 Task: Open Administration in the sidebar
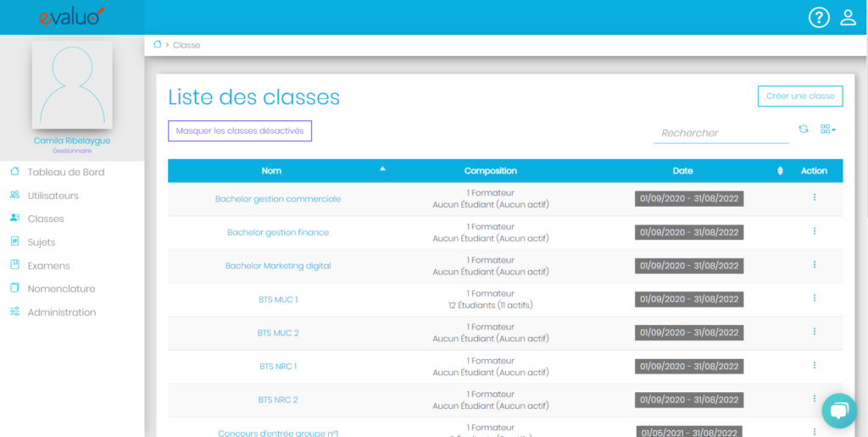[61, 313]
